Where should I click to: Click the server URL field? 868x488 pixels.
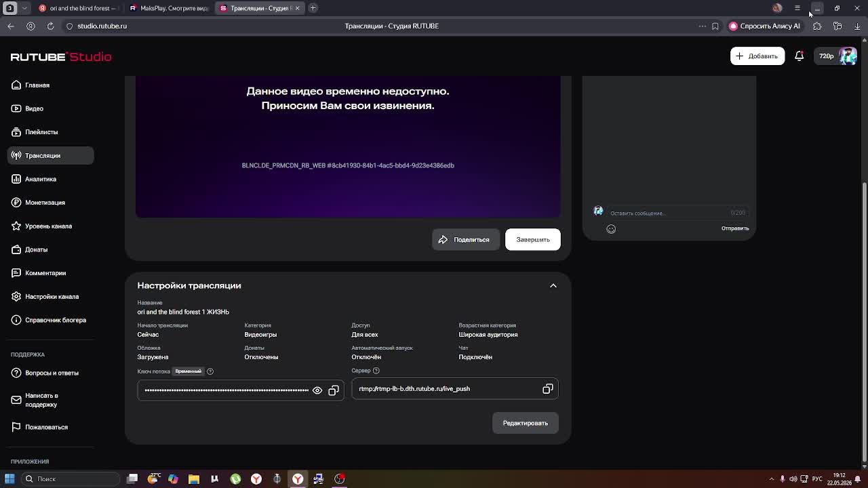(x=455, y=389)
